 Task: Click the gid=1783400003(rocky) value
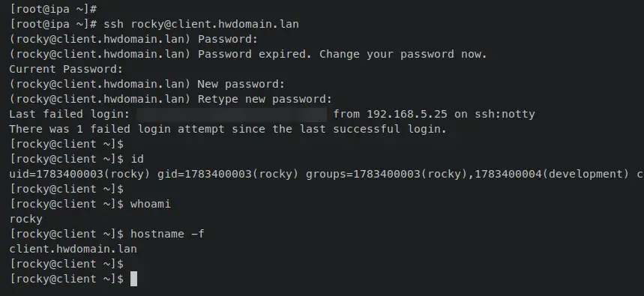click(x=228, y=174)
